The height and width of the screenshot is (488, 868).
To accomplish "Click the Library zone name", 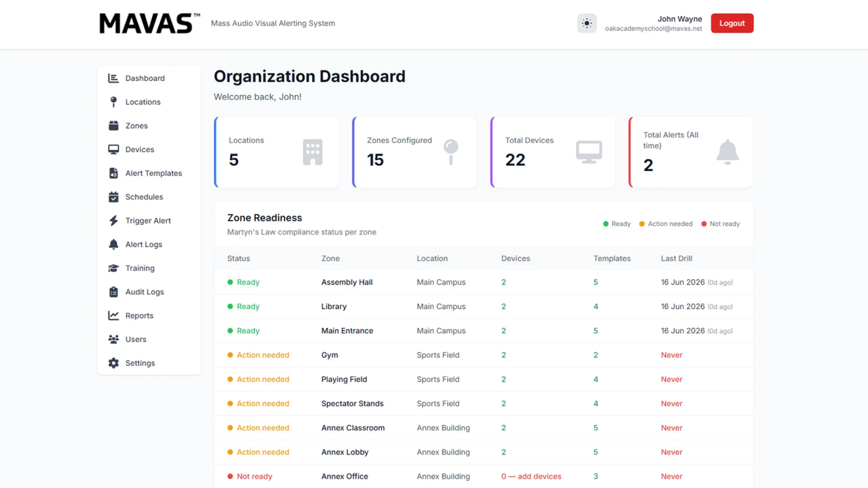I will pyautogui.click(x=334, y=307).
